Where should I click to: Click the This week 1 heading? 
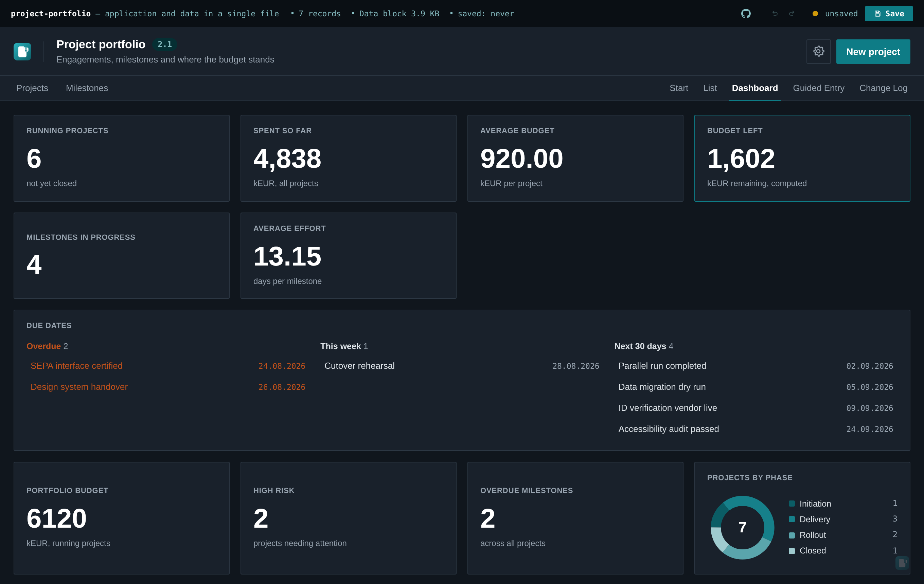point(344,346)
